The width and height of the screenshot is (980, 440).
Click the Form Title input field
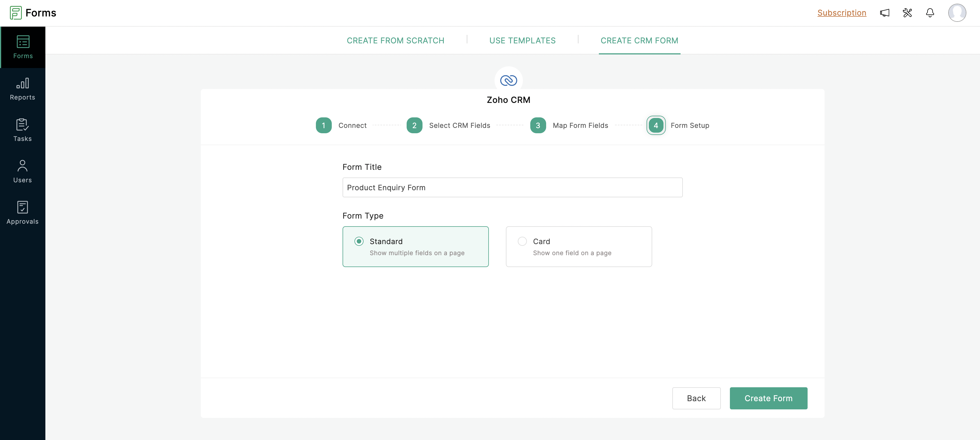pos(512,187)
